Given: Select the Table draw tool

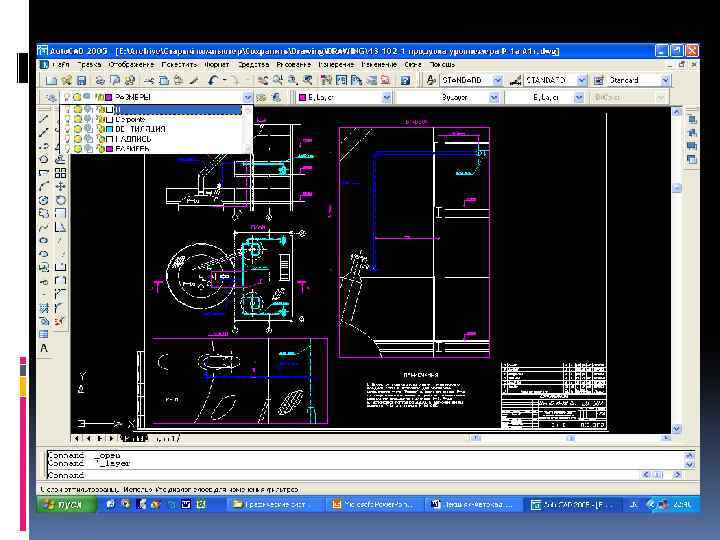Looking at the screenshot, I should [44, 335].
